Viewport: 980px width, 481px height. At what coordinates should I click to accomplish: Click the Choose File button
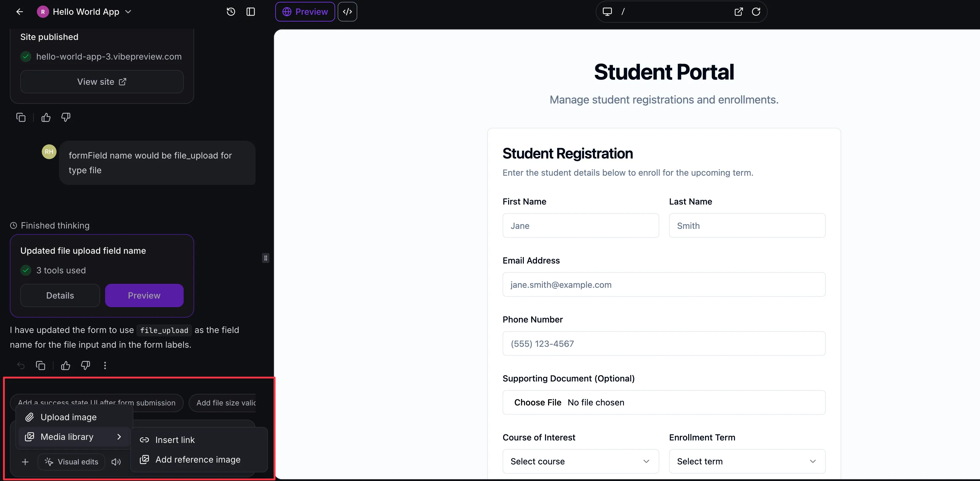538,402
